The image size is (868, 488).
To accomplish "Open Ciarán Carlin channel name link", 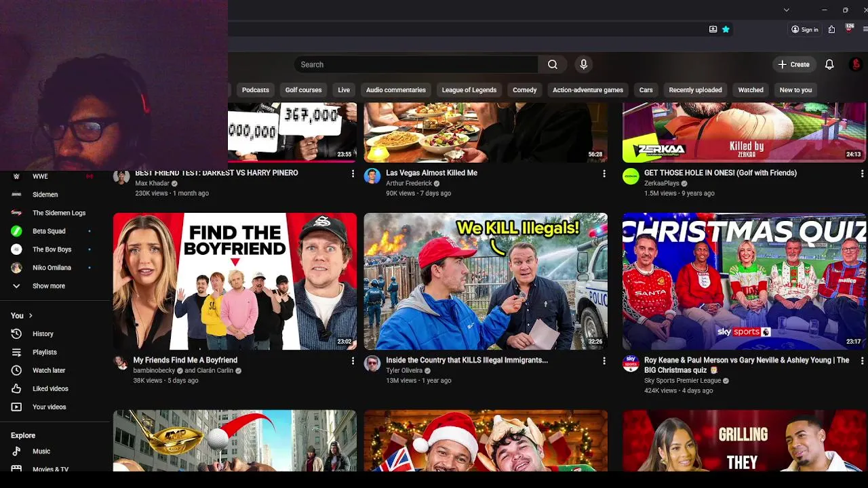I will pos(215,370).
